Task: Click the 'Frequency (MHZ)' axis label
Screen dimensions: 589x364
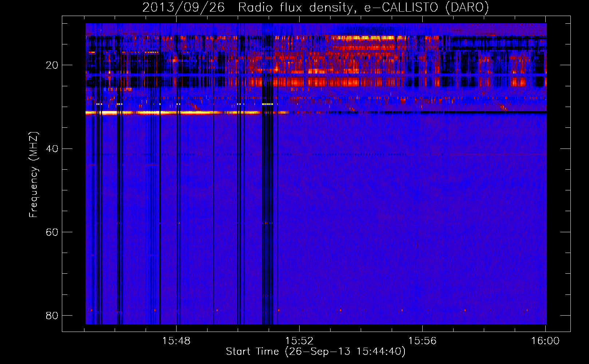Action: pos(33,175)
